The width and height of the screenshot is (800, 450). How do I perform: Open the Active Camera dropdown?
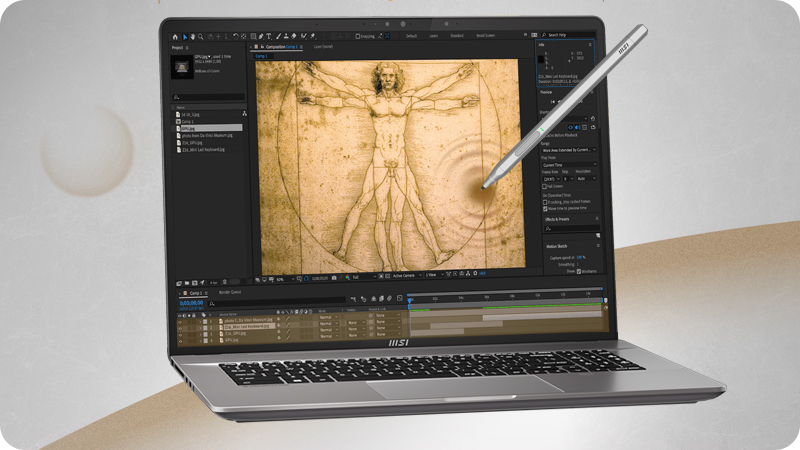pyautogui.click(x=407, y=276)
